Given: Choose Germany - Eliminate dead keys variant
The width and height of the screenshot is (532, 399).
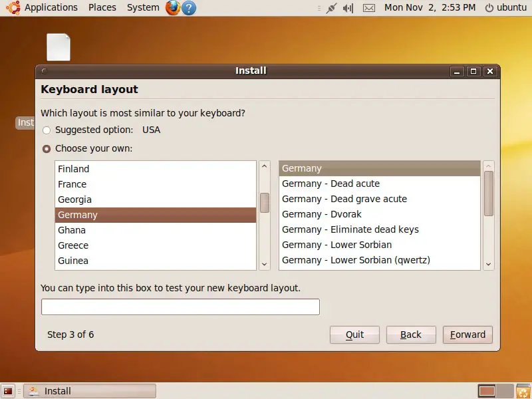Looking at the screenshot, I should 379,229.
